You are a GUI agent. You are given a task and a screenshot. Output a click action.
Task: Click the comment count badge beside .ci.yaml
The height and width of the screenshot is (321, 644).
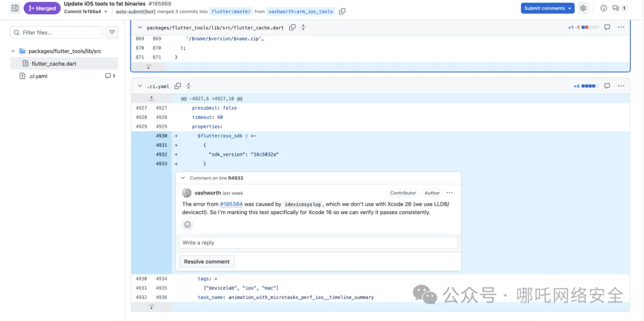pyautogui.click(x=110, y=76)
